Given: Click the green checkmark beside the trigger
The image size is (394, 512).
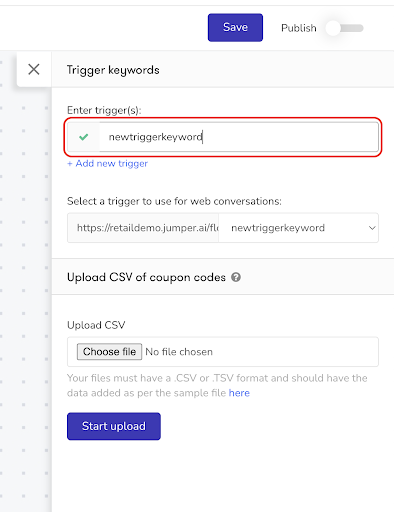Looking at the screenshot, I should click(x=83, y=137).
